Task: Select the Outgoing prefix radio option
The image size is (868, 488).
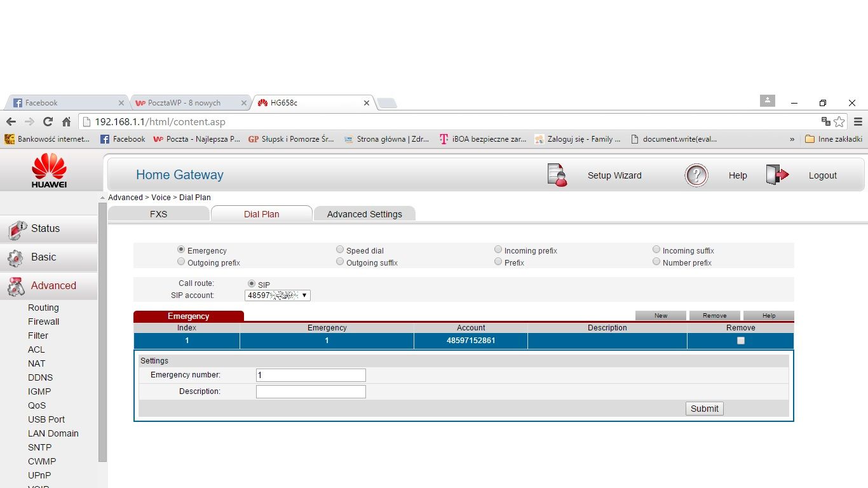Action: pos(182,262)
